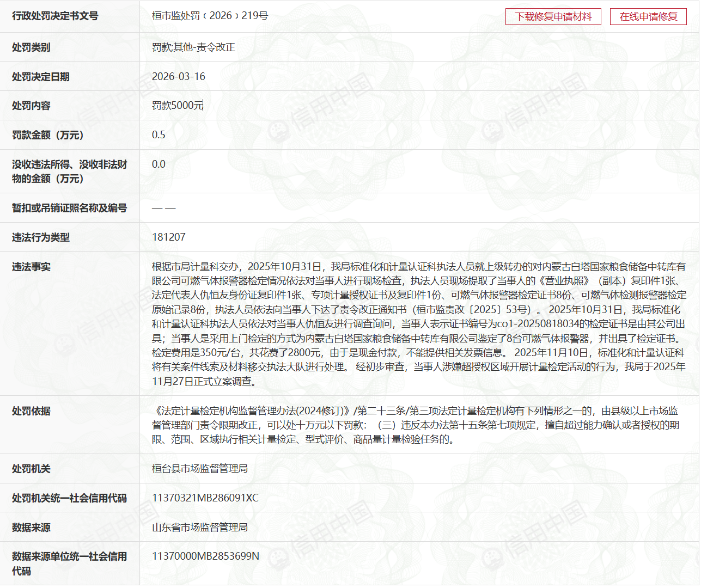Select the penalty authority 桓台县市场监督管理局

tap(199, 469)
